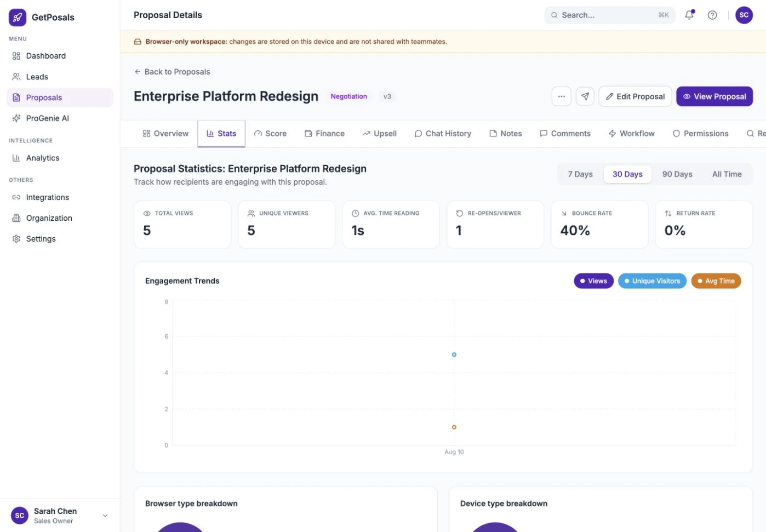The height and width of the screenshot is (532, 766).
Task: Click the Aug 10 axis label
Action: click(x=454, y=452)
